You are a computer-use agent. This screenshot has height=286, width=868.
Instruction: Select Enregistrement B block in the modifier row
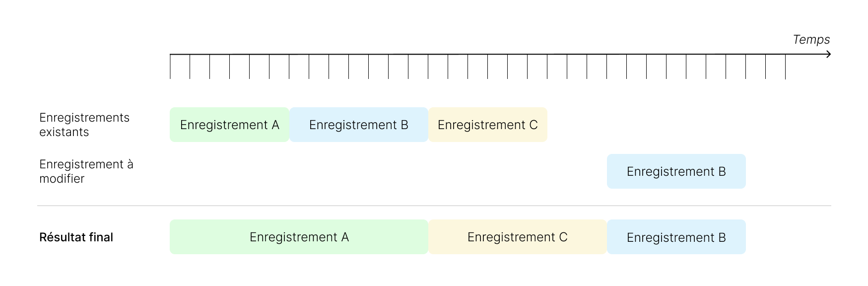pyautogui.click(x=676, y=171)
